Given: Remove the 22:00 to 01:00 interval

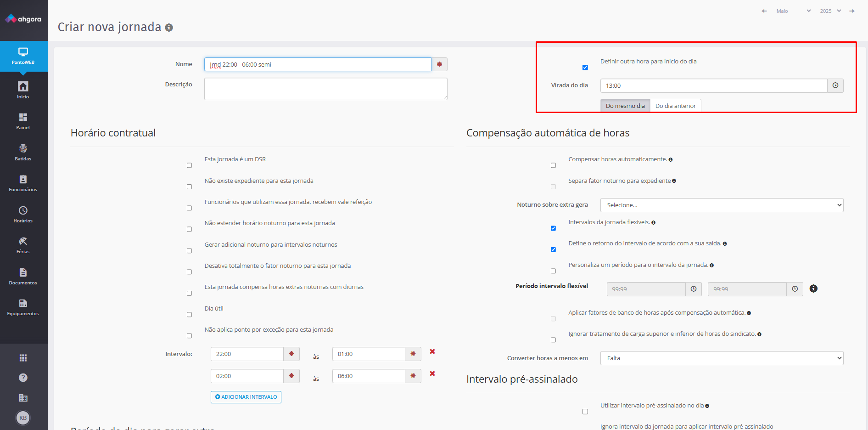Looking at the screenshot, I should (x=432, y=351).
